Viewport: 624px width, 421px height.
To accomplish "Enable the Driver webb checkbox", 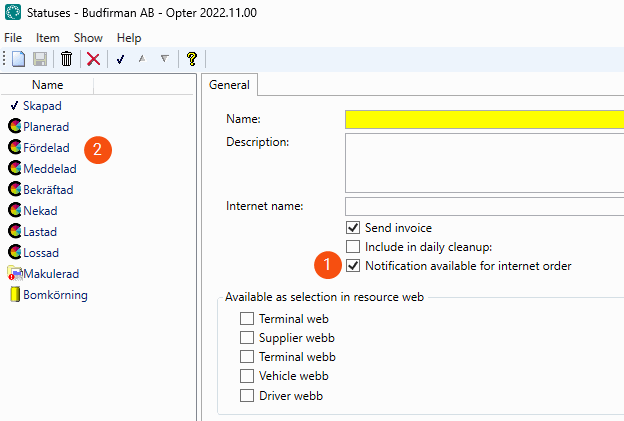I will (x=247, y=396).
